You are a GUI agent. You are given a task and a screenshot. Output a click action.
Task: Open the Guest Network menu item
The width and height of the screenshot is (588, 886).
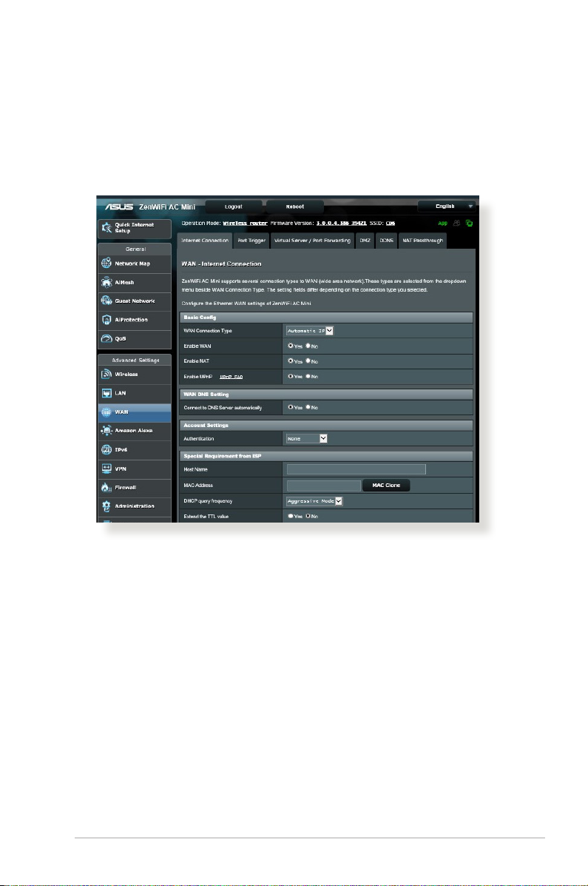(135, 301)
